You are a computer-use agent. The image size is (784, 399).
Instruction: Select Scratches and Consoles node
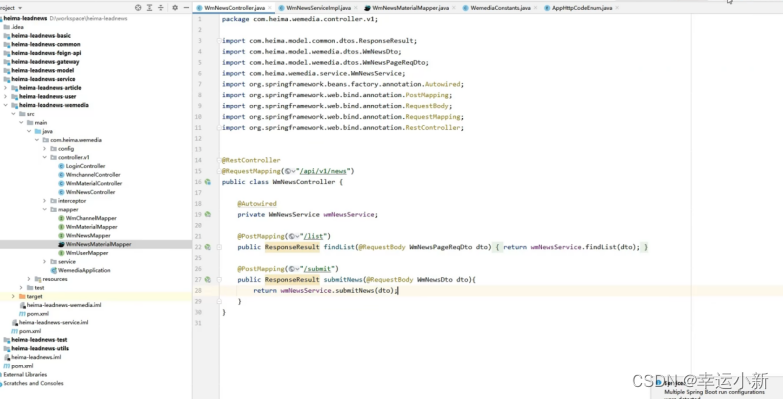point(34,384)
